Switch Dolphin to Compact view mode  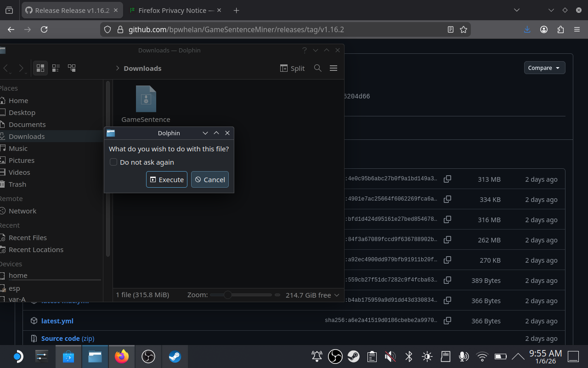click(56, 68)
